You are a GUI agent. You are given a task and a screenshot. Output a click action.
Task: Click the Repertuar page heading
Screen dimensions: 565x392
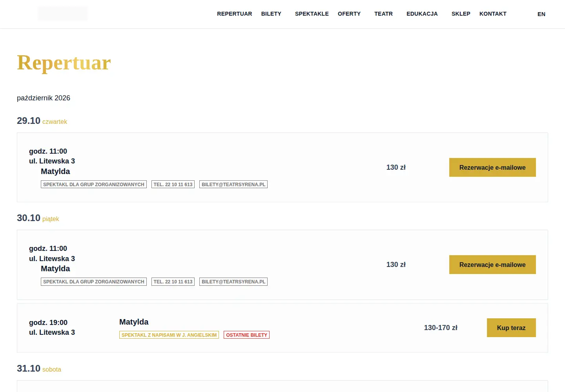64,63
